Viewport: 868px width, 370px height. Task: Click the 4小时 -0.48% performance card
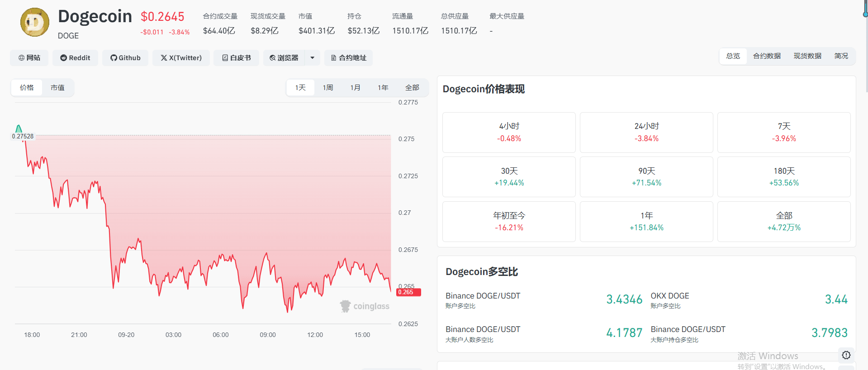(x=509, y=133)
